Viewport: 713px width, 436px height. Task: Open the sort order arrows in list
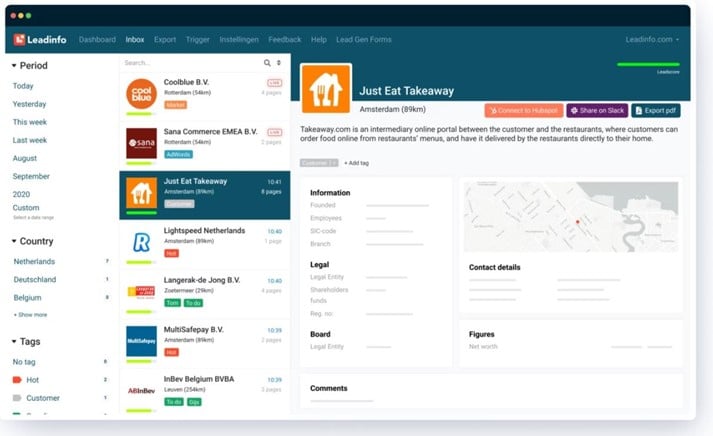279,63
